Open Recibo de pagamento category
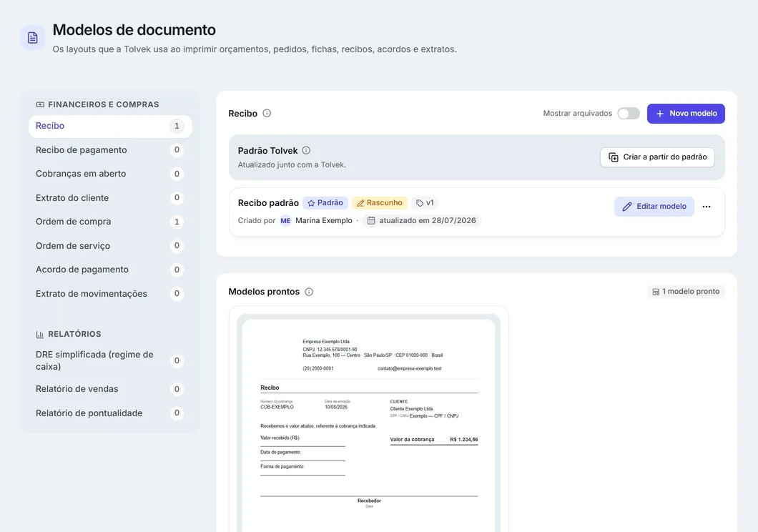The image size is (758, 532). click(x=110, y=149)
